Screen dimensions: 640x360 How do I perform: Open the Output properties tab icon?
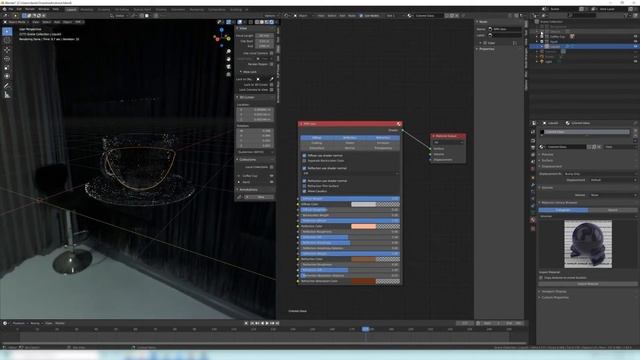pos(533,147)
